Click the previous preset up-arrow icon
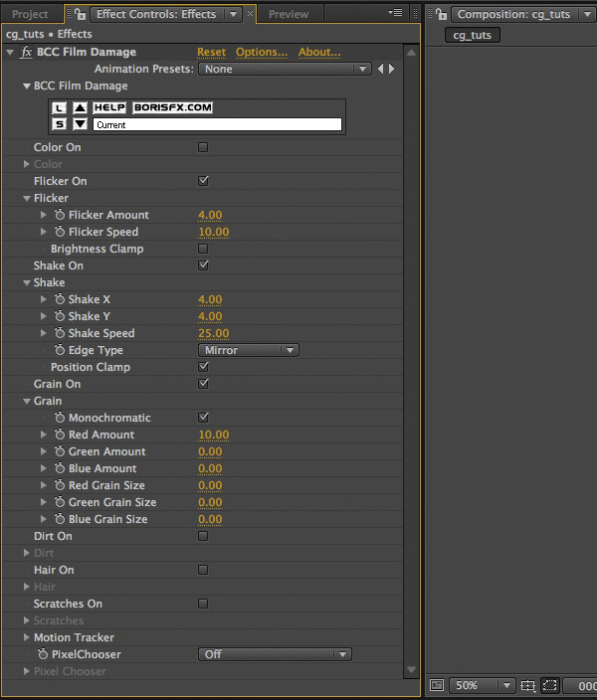Screen dimensions: 597x700 pos(80,107)
